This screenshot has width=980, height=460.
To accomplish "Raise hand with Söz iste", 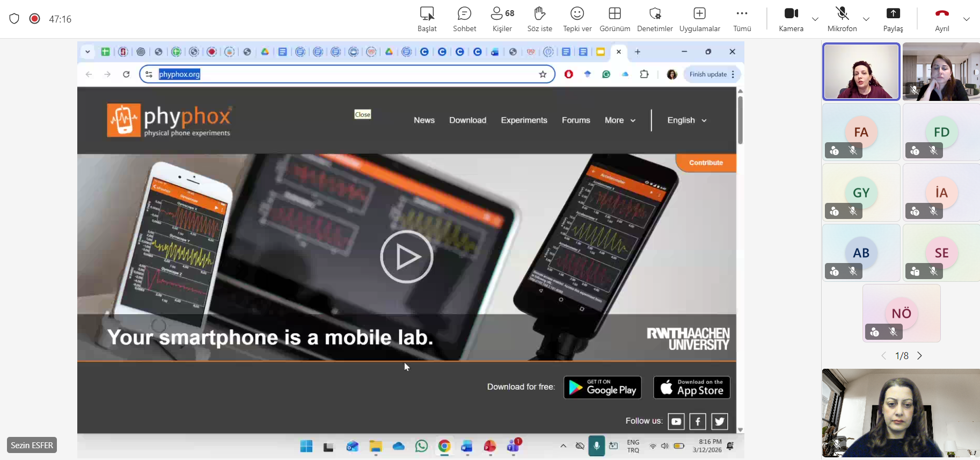I will point(539,19).
